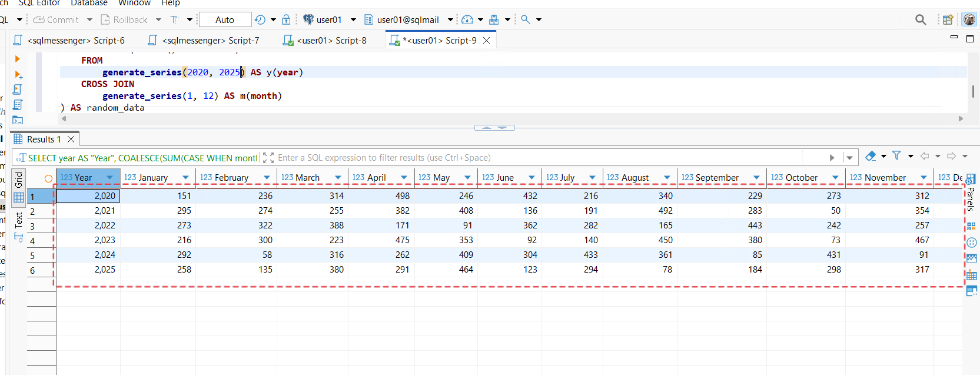This screenshot has height=375, width=980.
Task: Open January column sort dropdown
Action: click(186, 177)
